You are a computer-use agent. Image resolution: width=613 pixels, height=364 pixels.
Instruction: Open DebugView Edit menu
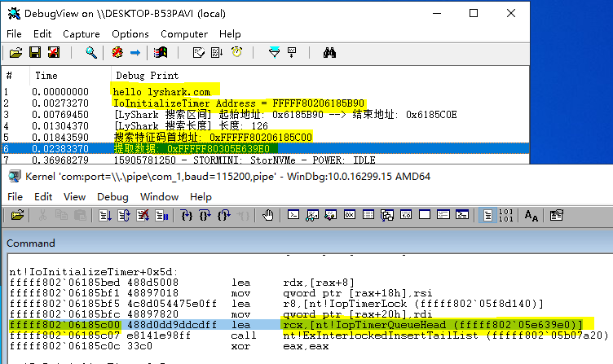42,34
